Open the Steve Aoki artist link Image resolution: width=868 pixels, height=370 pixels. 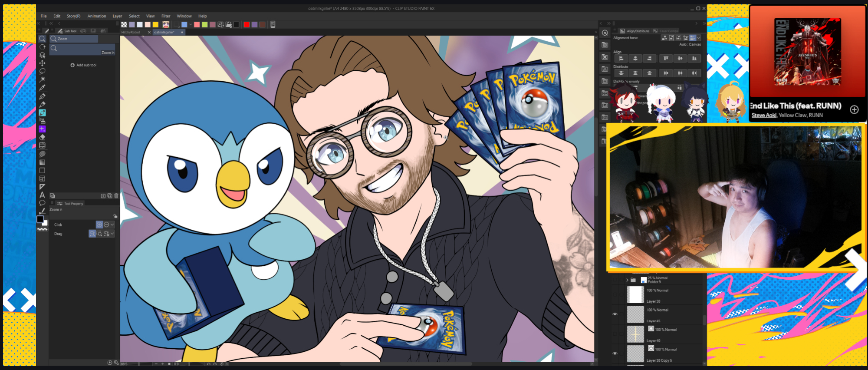(x=764, y=116)
